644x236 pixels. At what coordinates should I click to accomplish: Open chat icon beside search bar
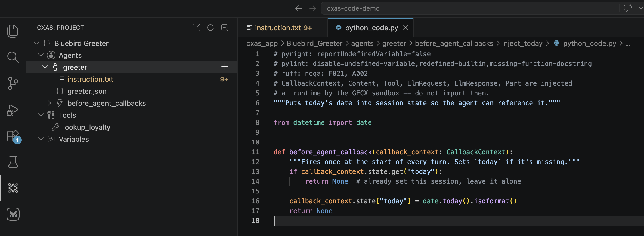tap(628, 8)
